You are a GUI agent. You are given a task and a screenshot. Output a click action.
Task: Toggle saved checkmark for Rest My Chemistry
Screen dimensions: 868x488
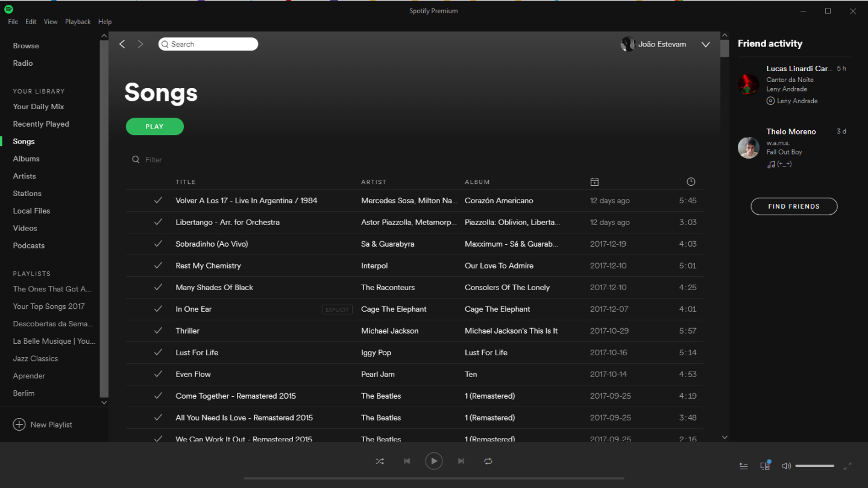click(x=158, y=265)
